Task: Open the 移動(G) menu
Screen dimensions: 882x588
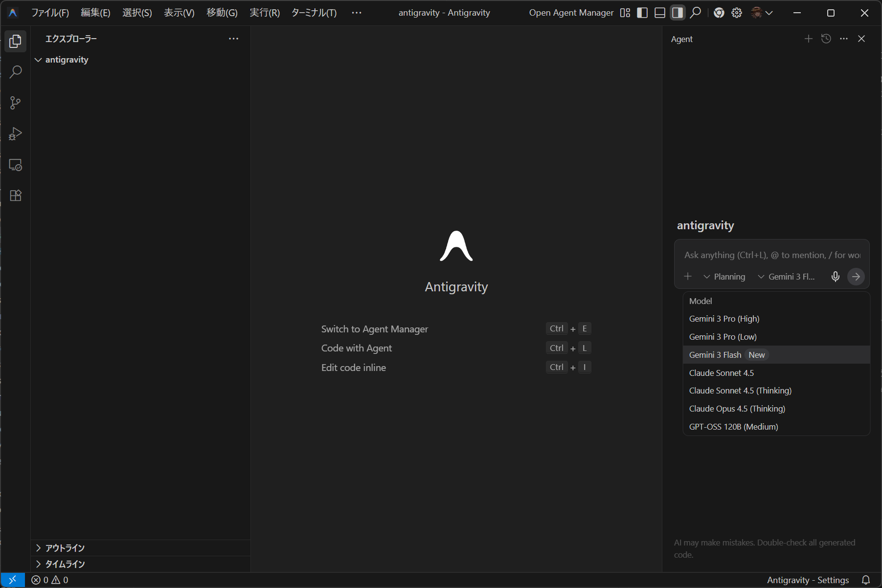Action: click(x=222, y=13)
